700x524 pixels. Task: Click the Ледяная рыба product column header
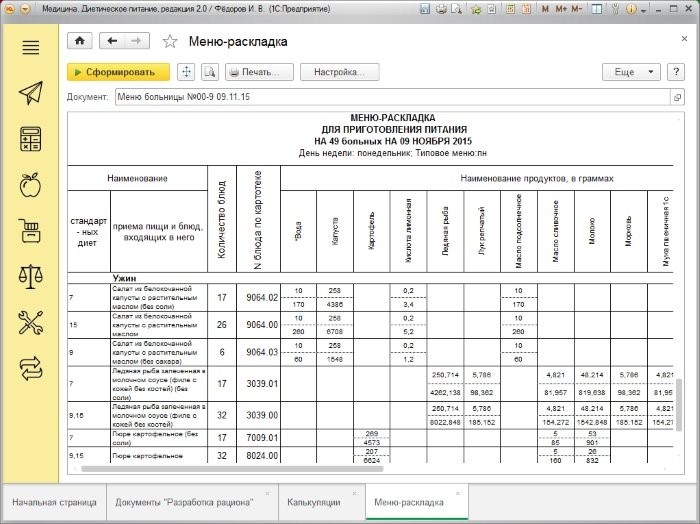(x=445, y=231)
